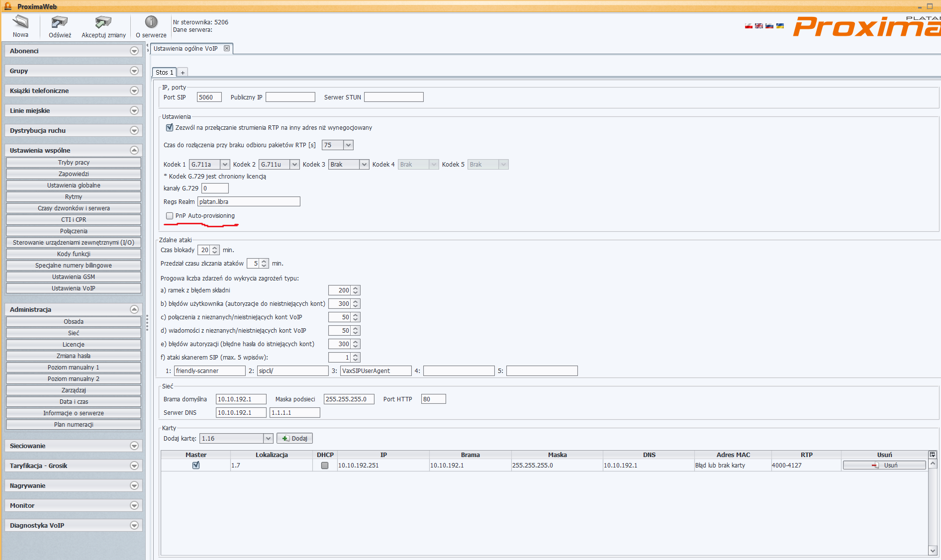Open Czasy dzwonków i serwera item
Screen dimensions: 941x560
coord(74,208)
